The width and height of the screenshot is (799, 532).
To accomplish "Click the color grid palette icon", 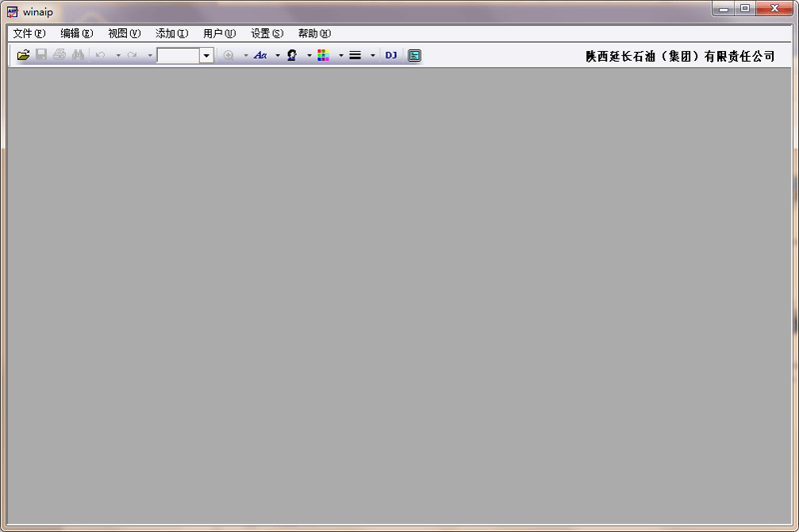I will coord(324,55).
